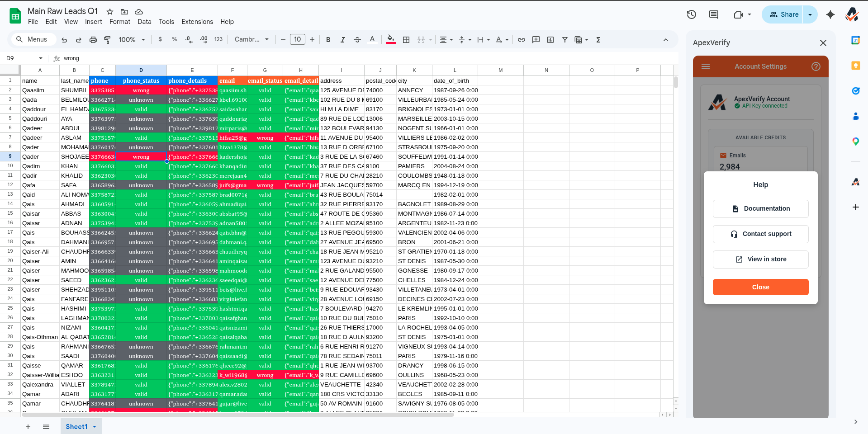Create a filter using the funnel icon
868x434 pixels.
click(564, 40)
